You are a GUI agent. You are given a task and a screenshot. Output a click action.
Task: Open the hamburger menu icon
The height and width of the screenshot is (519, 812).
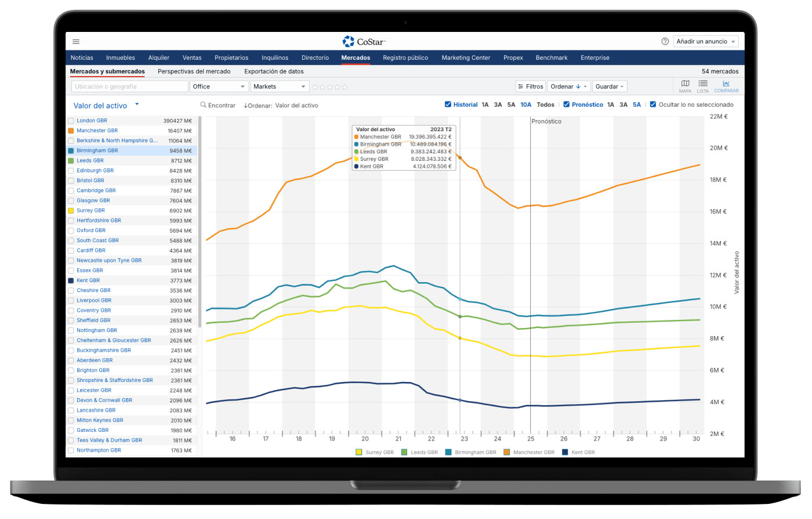click(x=76, y=42)
